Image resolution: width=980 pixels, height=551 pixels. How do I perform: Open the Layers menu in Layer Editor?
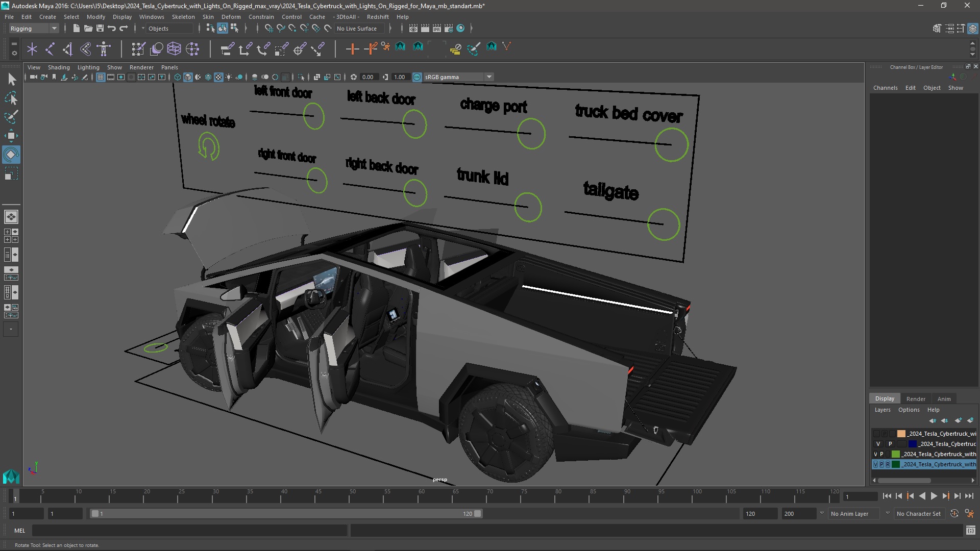click(x=882, y=410)
